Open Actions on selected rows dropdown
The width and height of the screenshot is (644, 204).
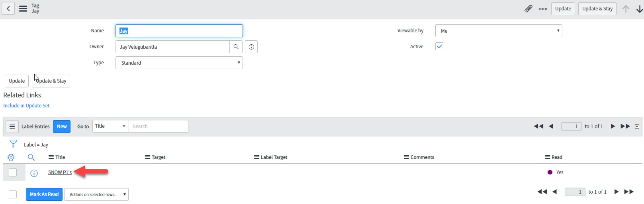[x=96, y=194]
